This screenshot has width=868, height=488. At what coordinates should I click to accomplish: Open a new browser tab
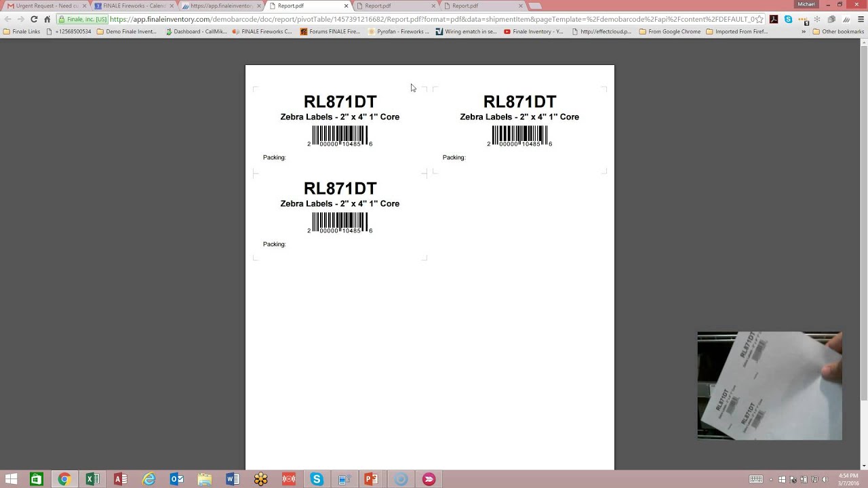(x=535, y=6)
